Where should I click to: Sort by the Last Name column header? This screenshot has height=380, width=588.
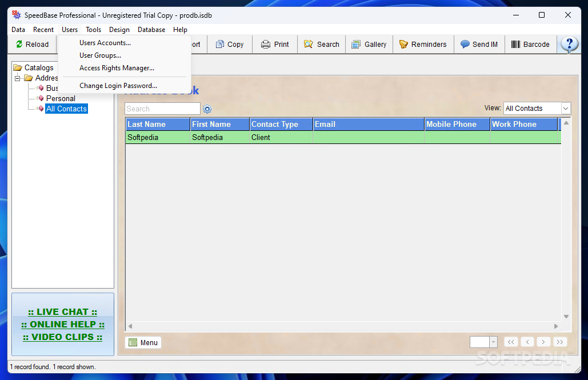[158, 124]
